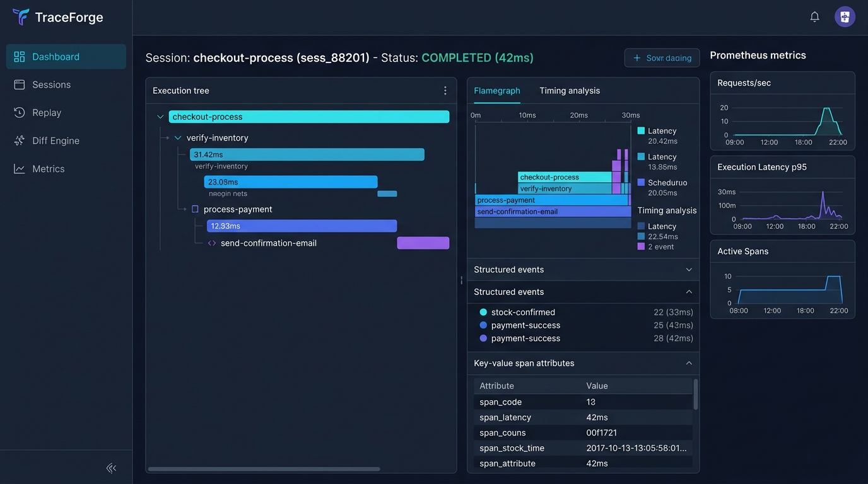Click the TraceForge logo icon

pyautogui.click(x=21, y=17)
